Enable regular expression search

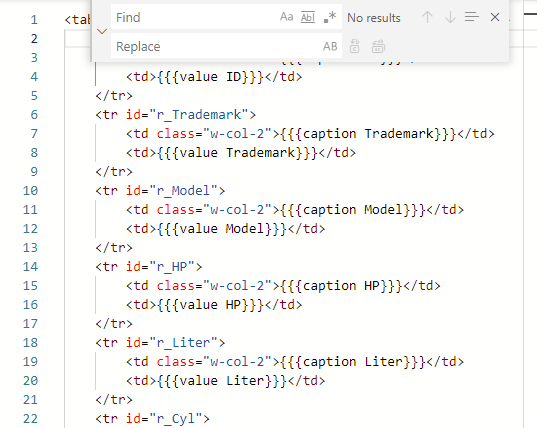pos(330,17)
